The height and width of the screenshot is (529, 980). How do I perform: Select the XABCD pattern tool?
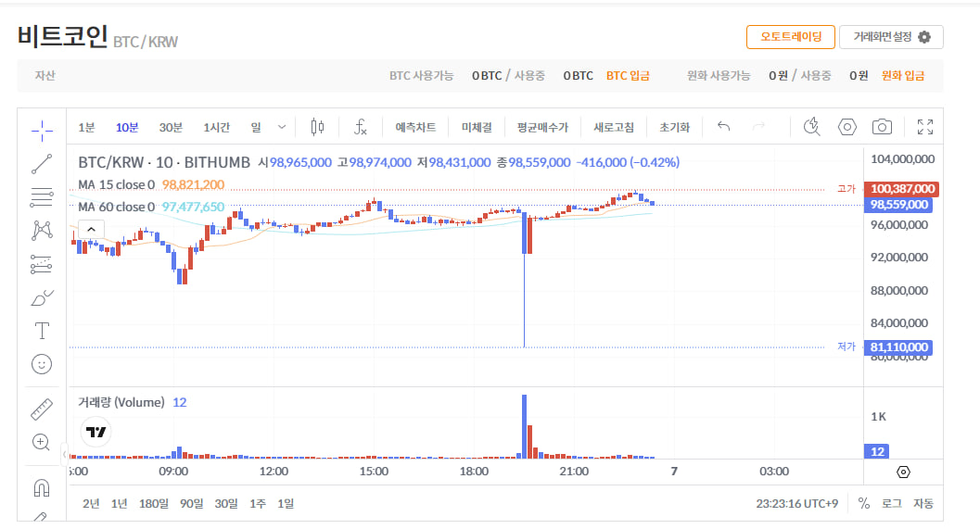(42, 231)
